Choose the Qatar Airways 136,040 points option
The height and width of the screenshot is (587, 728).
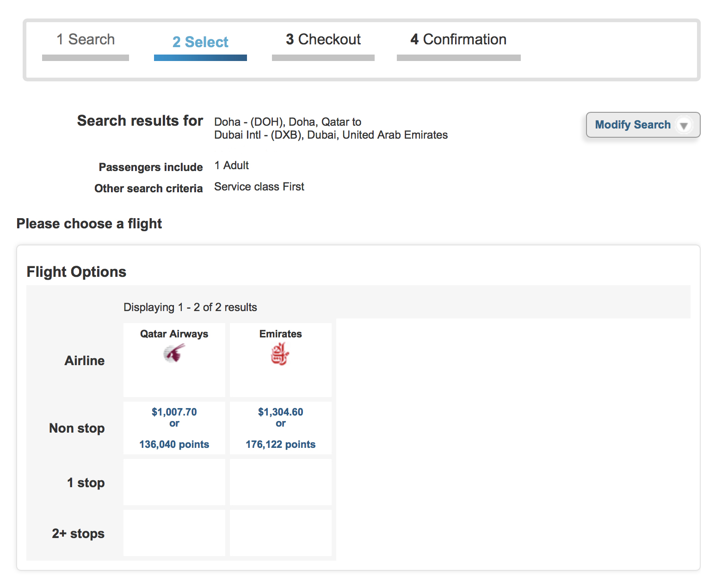click(x=174, y=444)
